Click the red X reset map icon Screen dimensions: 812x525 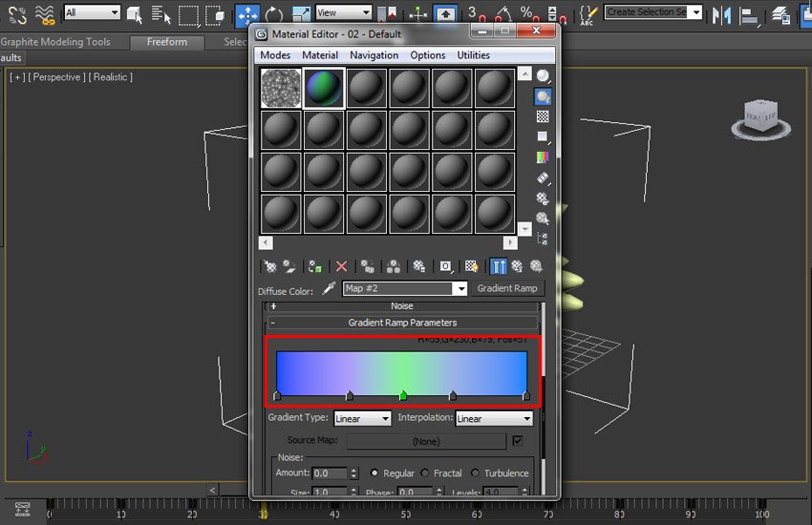click(341, 267)
